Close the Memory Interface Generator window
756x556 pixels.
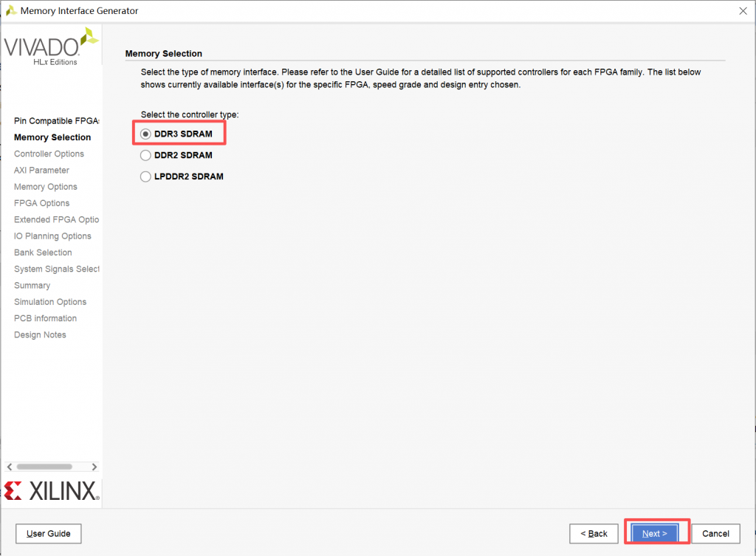[742, 11]
